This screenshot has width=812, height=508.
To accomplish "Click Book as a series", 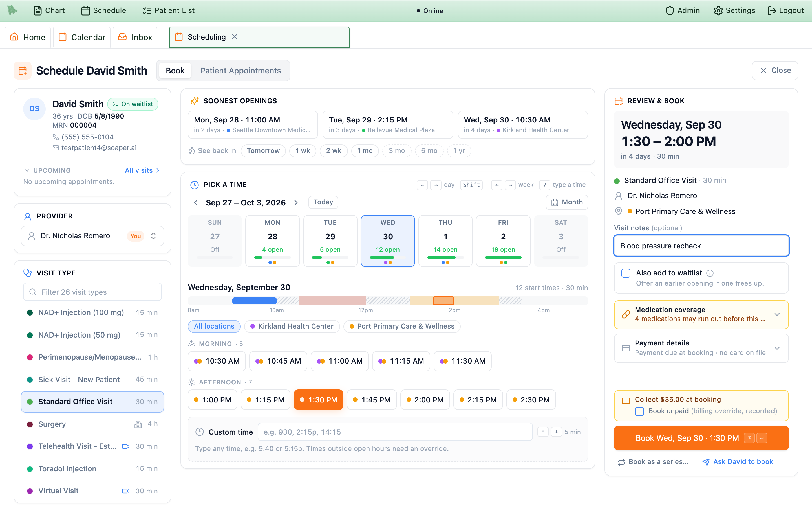I will pyautogui.click(x=653, y=462).
